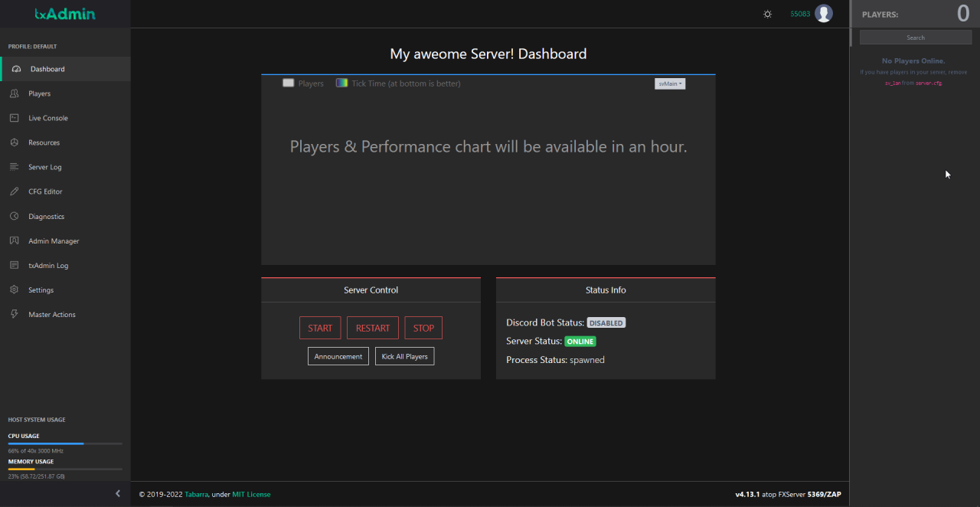Click the DISABLED Discord bot status badge

tap(606, 322)
